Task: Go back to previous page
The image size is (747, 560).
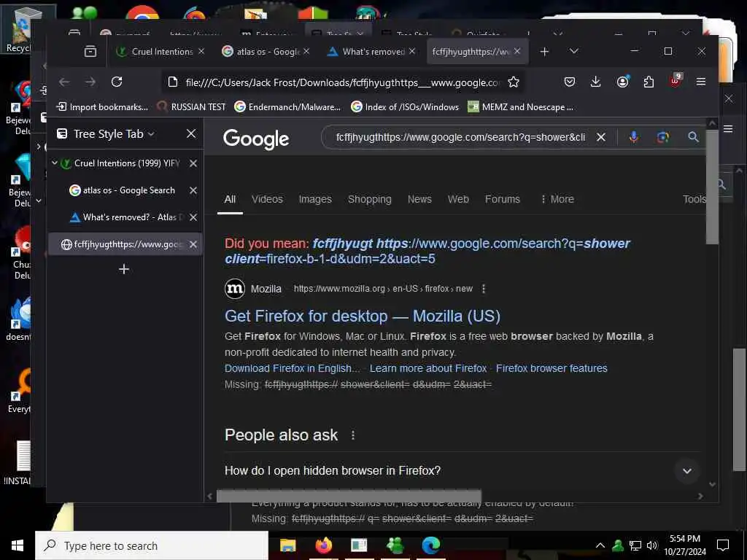Action: coord(64,82)
